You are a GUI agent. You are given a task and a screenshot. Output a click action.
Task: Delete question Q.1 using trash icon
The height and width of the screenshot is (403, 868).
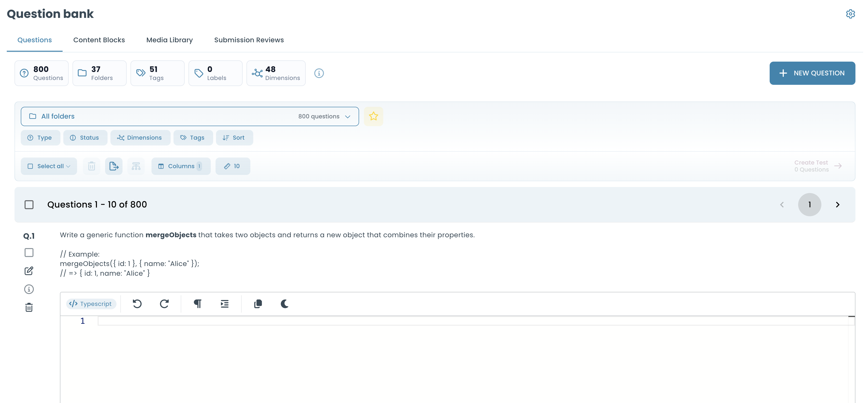(x=29, y=307)
